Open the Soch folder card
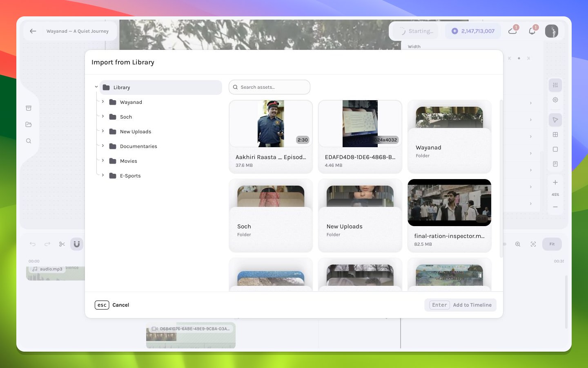The height and width of the screenshot is (368, 588). (271, 215)
